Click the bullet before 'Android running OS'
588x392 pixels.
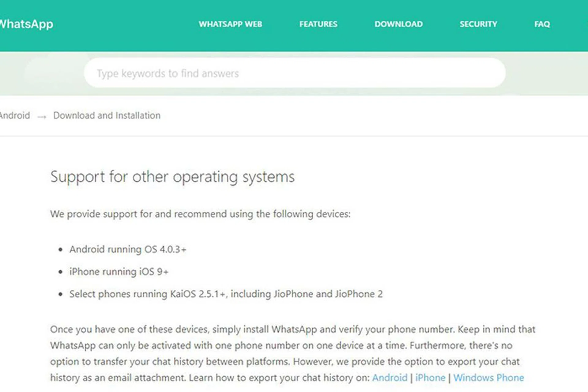[60, 250]
